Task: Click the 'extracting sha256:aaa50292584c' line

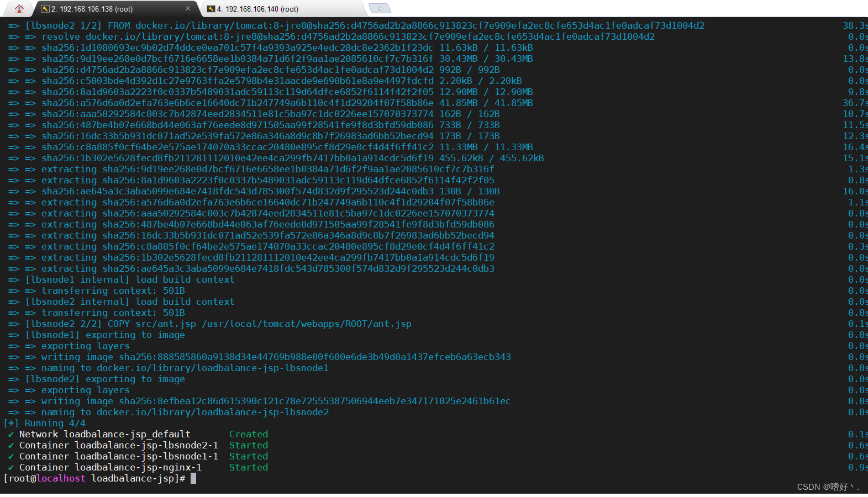Action: click(251, 213)
